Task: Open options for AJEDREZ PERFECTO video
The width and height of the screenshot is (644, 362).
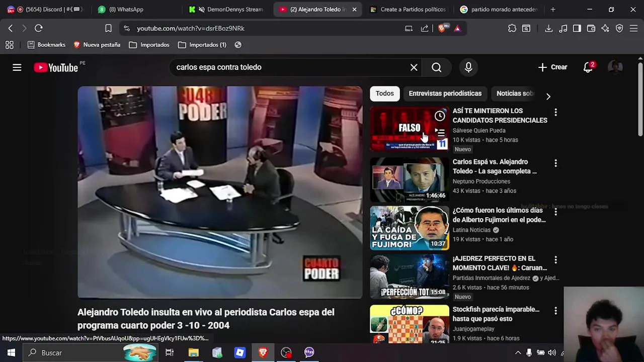Action: click(555, 260)
